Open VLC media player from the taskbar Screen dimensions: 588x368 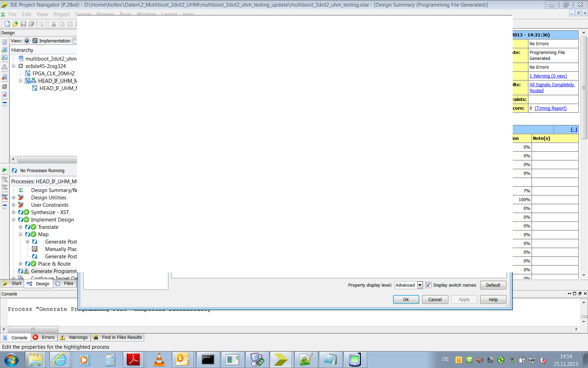coord(159,360)
